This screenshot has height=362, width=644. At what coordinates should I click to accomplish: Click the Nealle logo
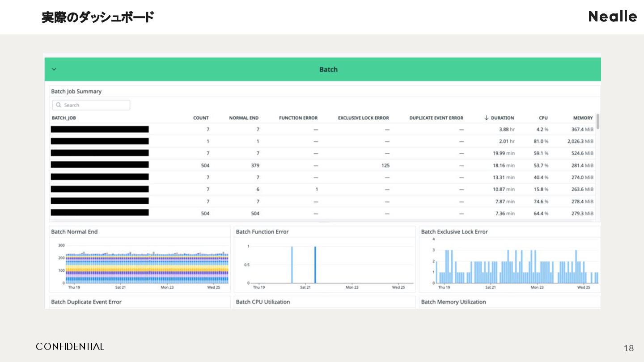[x=612, y=17]
